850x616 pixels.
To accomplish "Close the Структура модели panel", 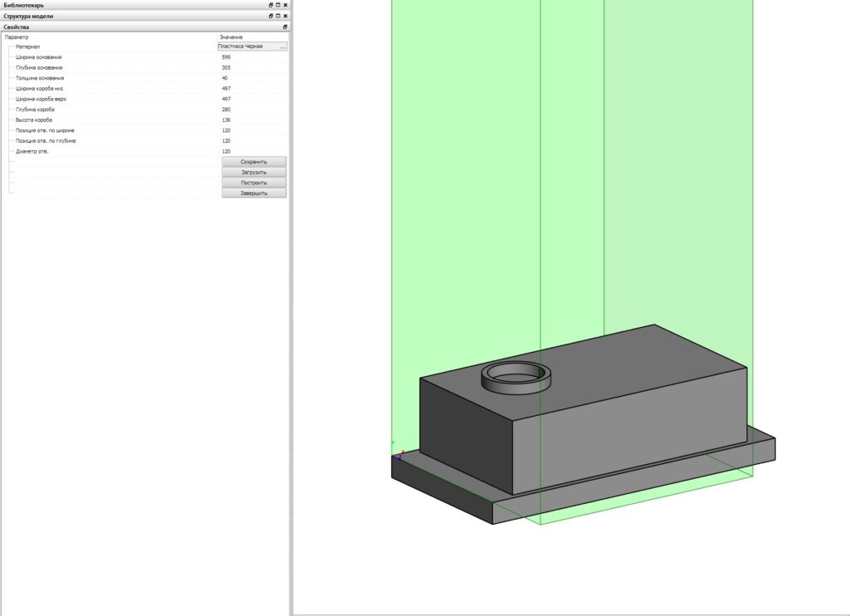I will (286, 16).
